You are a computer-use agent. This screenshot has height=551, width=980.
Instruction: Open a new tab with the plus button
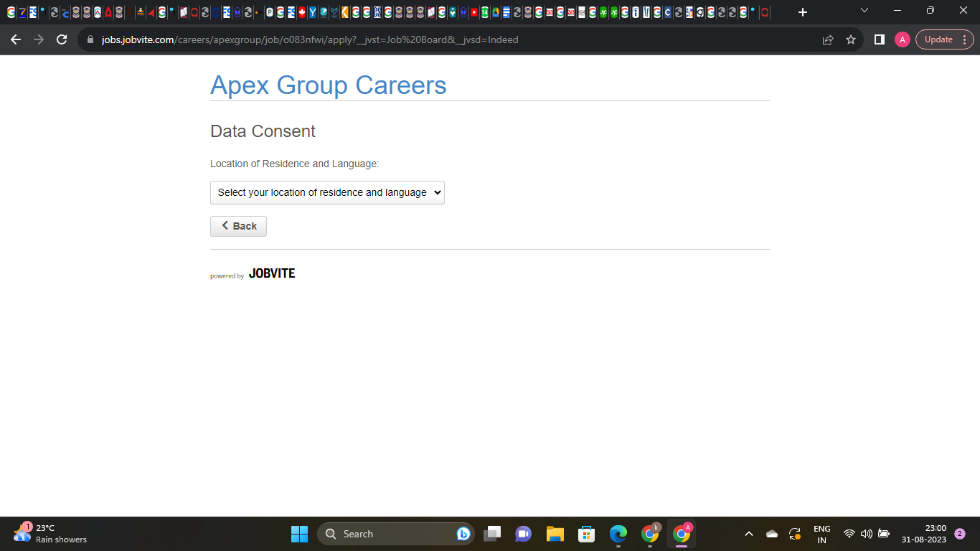point(803,12)
